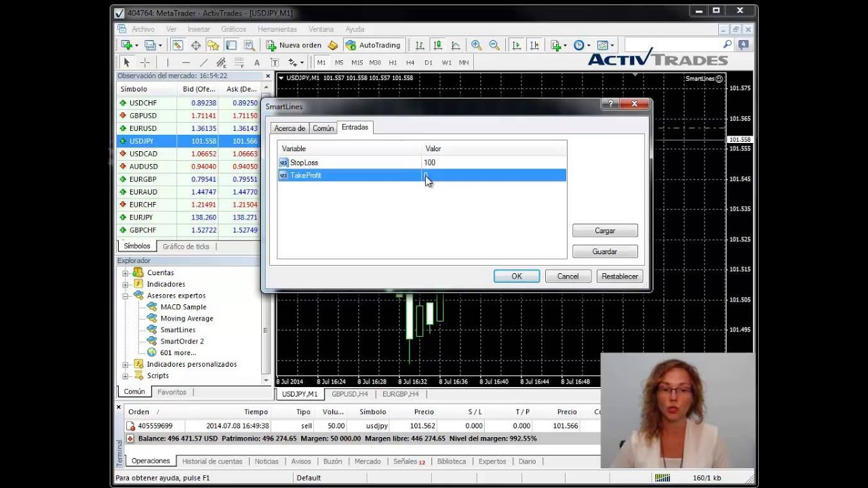Switch to line chart display
Screen dimensions: 868x488
[x=456, y=45]
